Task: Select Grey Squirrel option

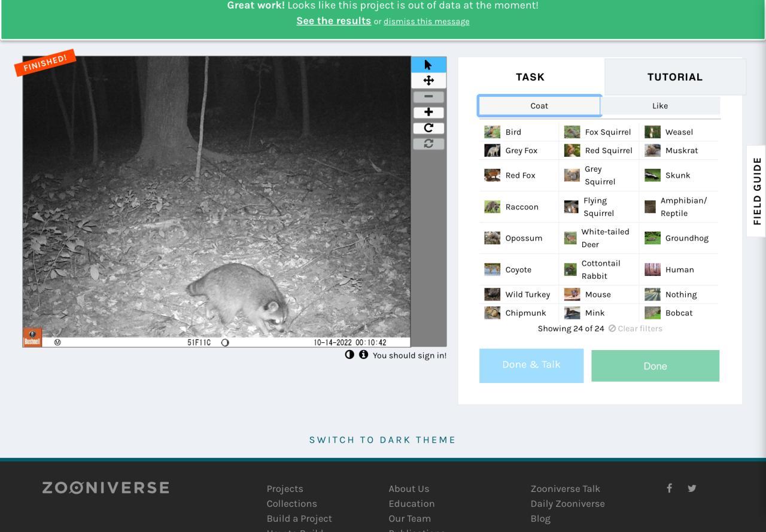Action: tap(599, 175)
